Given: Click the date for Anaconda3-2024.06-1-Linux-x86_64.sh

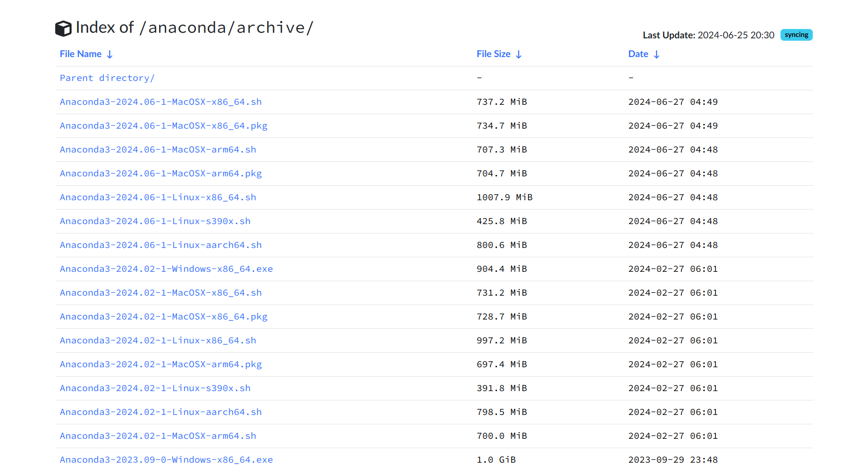Looking at the screenshot, I should pos(673,197).
